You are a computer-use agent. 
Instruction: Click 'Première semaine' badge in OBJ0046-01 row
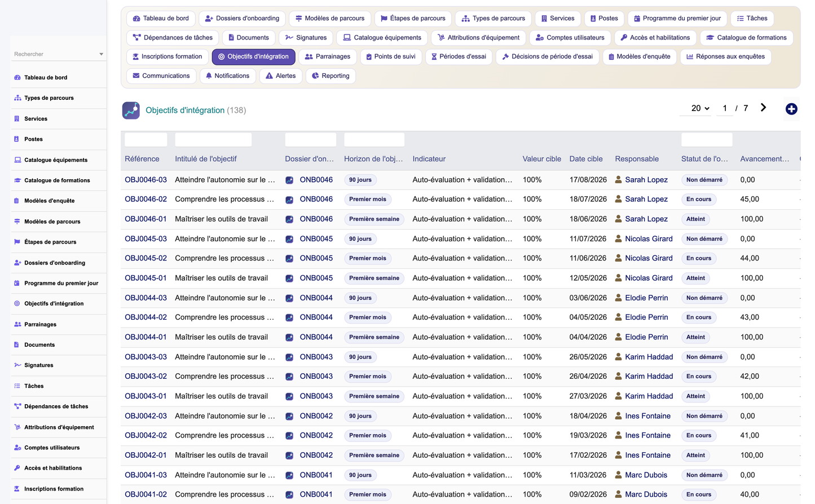pos(374,219)
